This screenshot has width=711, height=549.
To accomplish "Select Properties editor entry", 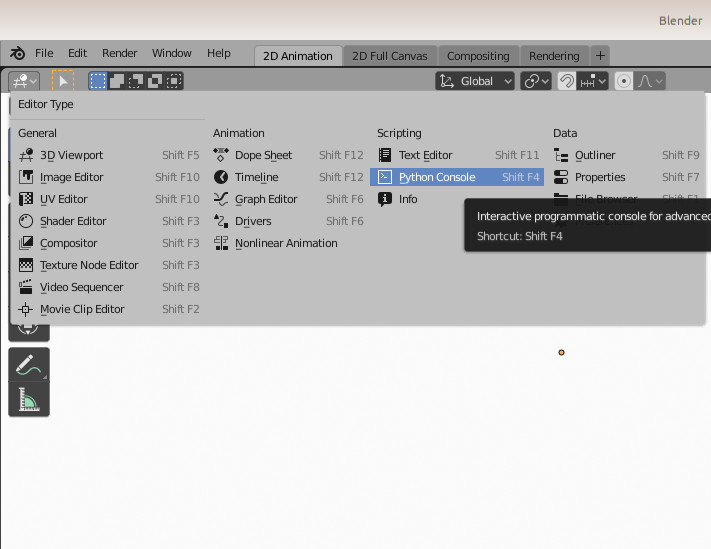I will 627,177.
